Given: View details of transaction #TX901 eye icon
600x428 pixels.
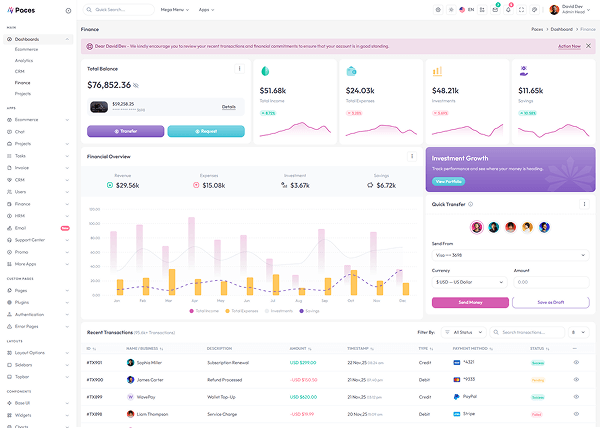Looking at the screenshot, I should [x=576, y=362].
